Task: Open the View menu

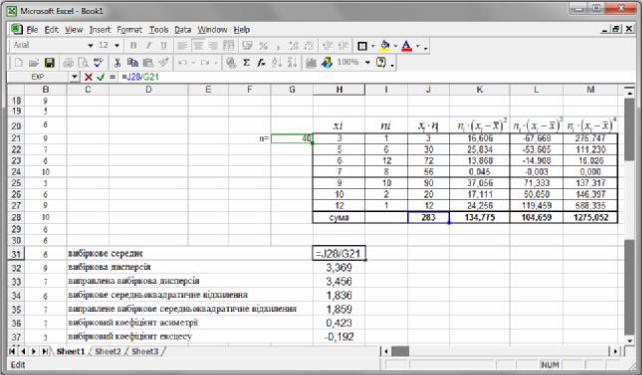Action: [74, 30]
